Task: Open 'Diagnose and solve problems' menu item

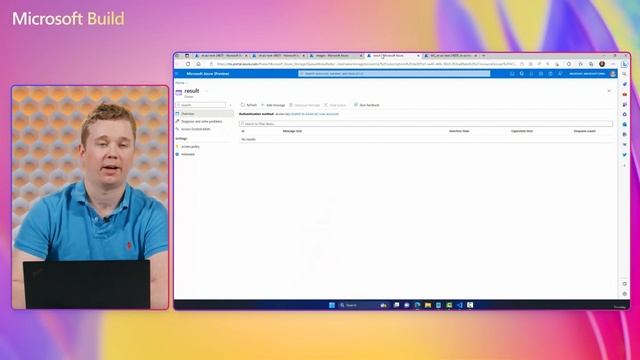Action: pos(201,122)
